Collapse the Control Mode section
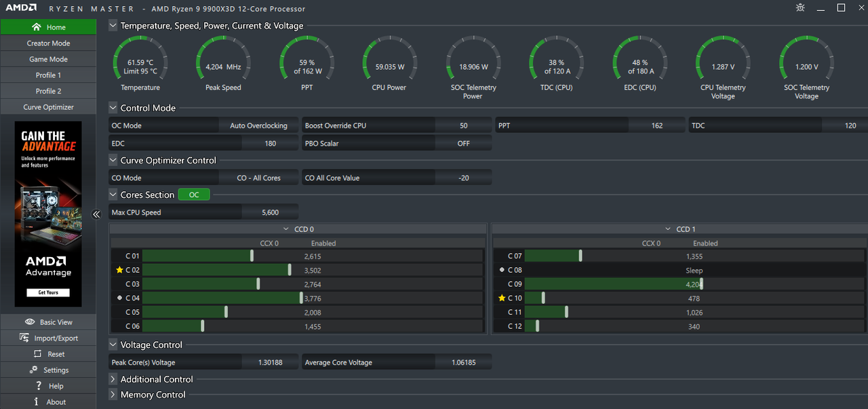This screenshot has width=868, height=409. (x=113, y=108)
